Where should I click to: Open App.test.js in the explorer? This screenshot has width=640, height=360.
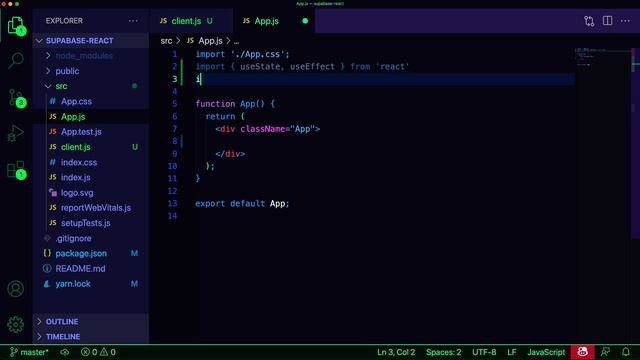(x=91, y=132)
